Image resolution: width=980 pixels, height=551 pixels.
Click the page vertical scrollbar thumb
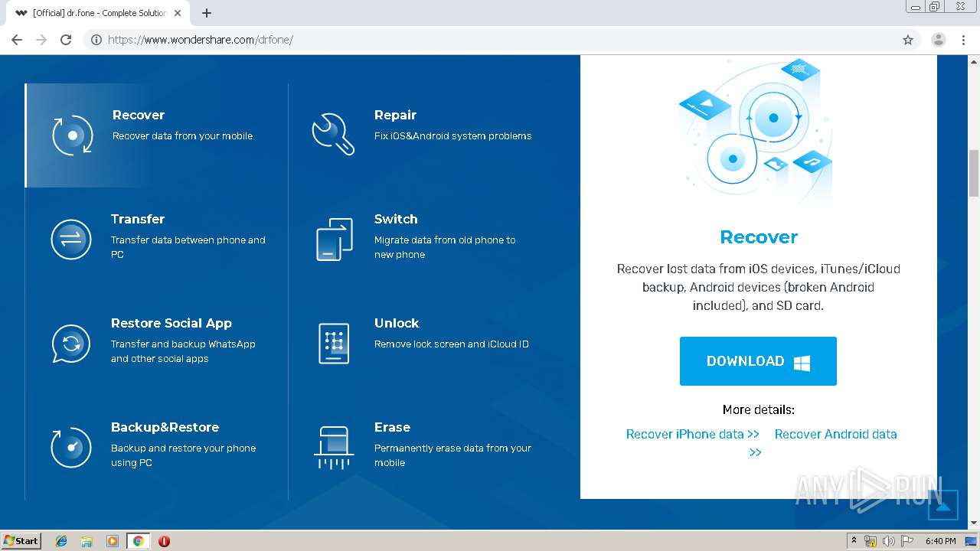[x=974, y=173]
